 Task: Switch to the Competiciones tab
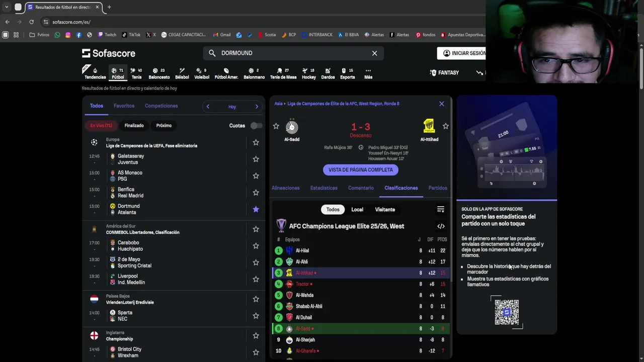(161, 106)
